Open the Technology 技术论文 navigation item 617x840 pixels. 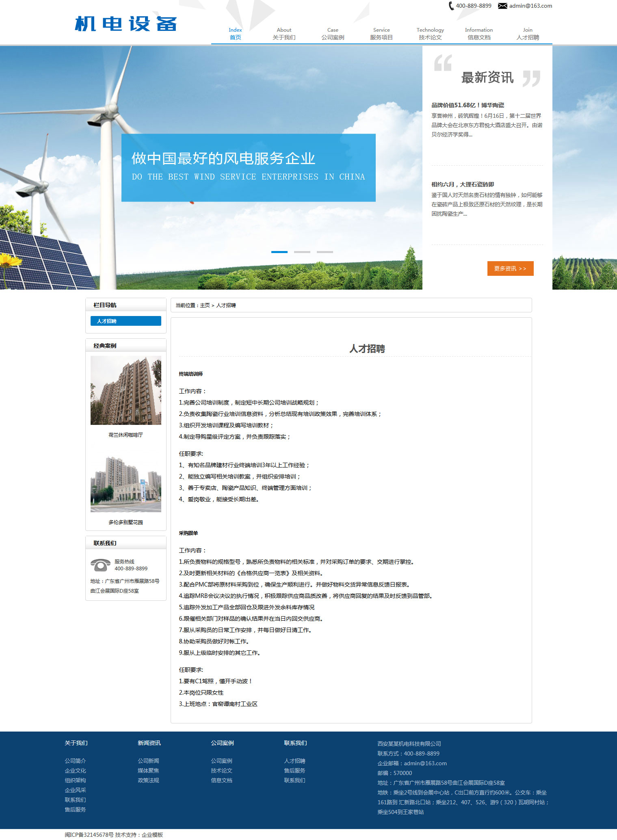click(x=430, y=34)
